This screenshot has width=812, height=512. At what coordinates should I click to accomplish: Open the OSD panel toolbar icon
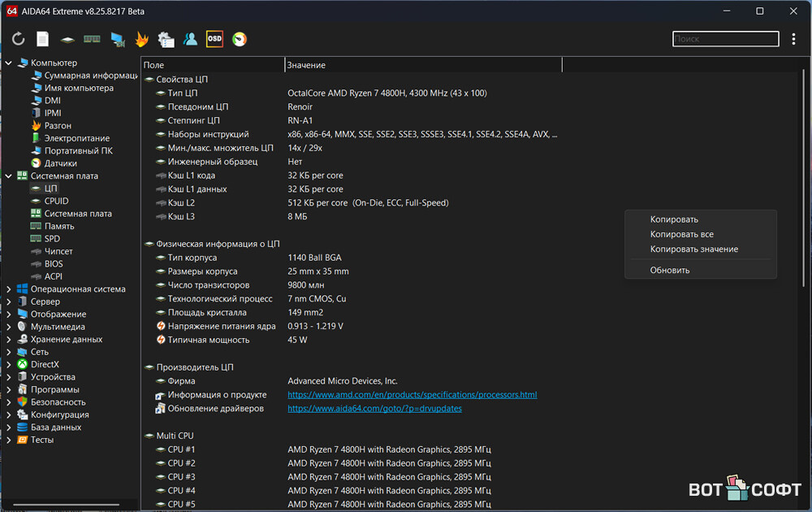[214, 39]
